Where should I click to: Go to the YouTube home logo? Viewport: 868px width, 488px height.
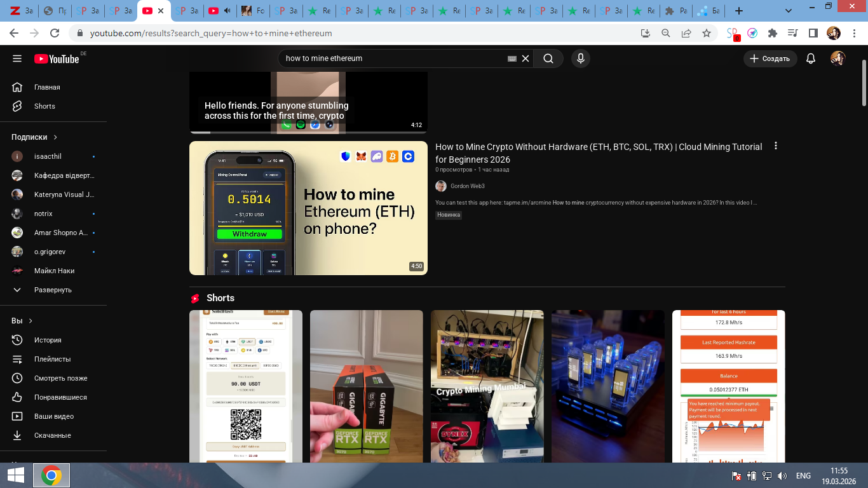click(x=58, y=58)
